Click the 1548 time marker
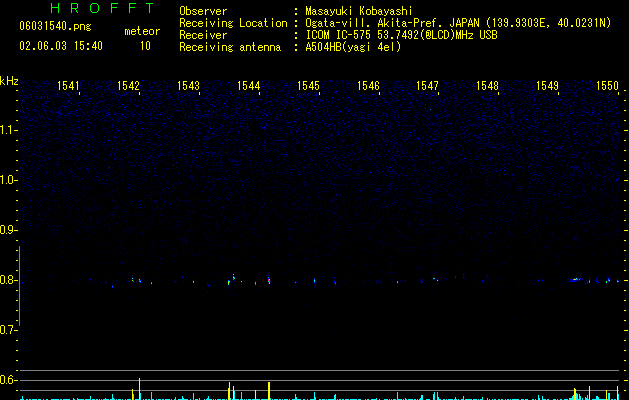This screenshot has width=629, height=400. coord(487,85)
